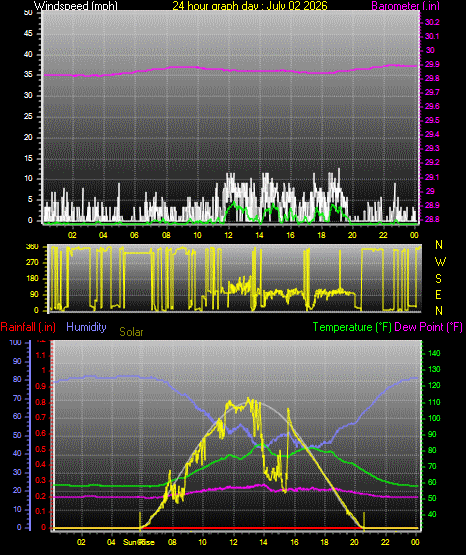
Task: Click the Temperature (°F) legend label
Action: [352, 327]
